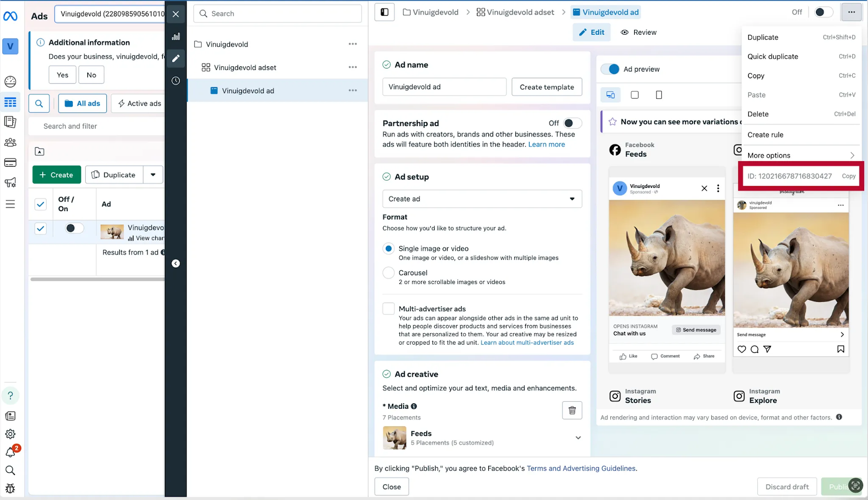Select the Carousel format radio button
868x500 pixels.
(x=388, y=273)
